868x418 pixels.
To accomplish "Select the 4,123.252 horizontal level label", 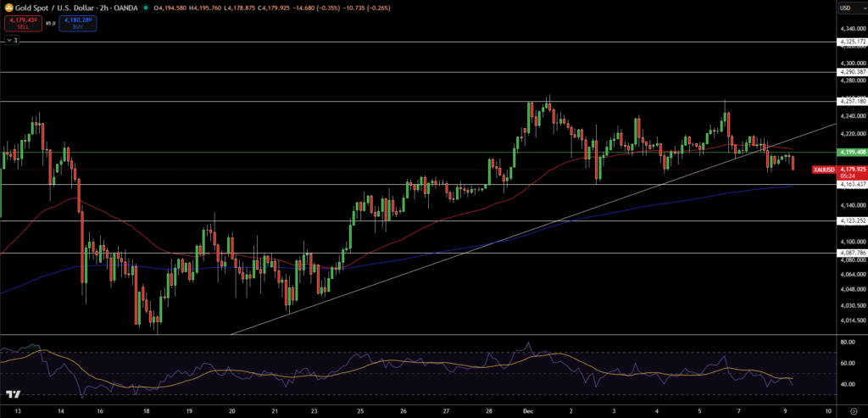I will [x=851, y=220].
